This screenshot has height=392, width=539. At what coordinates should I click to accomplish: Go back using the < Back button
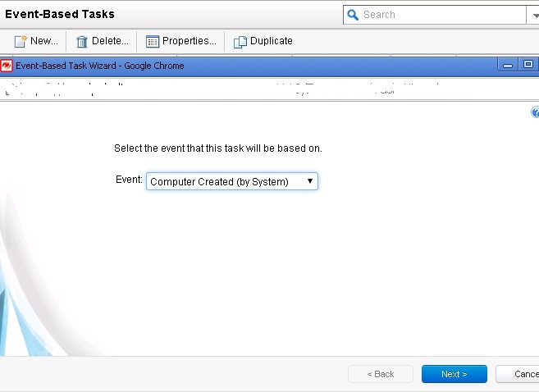click(x=381, y=374)
